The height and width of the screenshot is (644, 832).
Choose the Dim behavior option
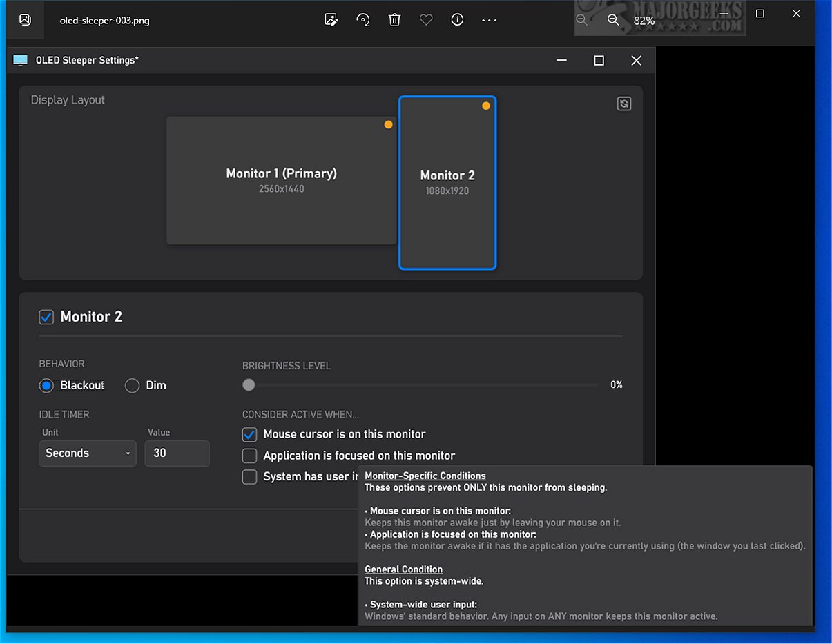[x=132, y=385]
